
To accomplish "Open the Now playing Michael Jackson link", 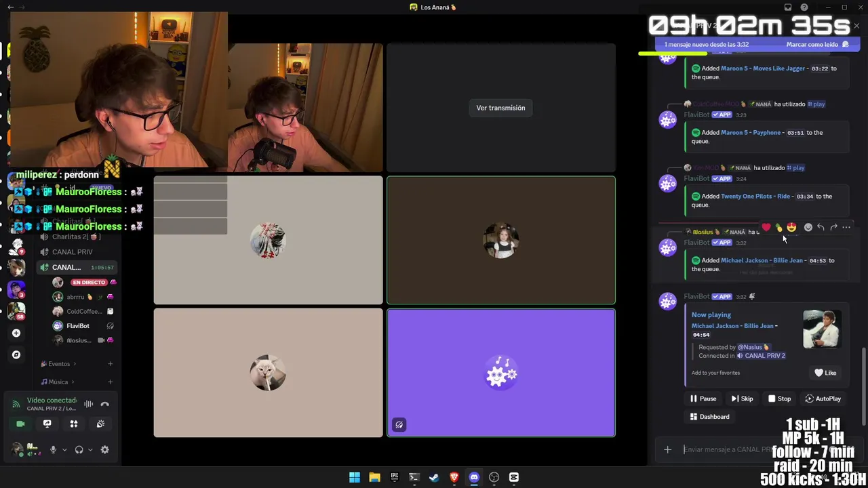I will pos(732,326).
